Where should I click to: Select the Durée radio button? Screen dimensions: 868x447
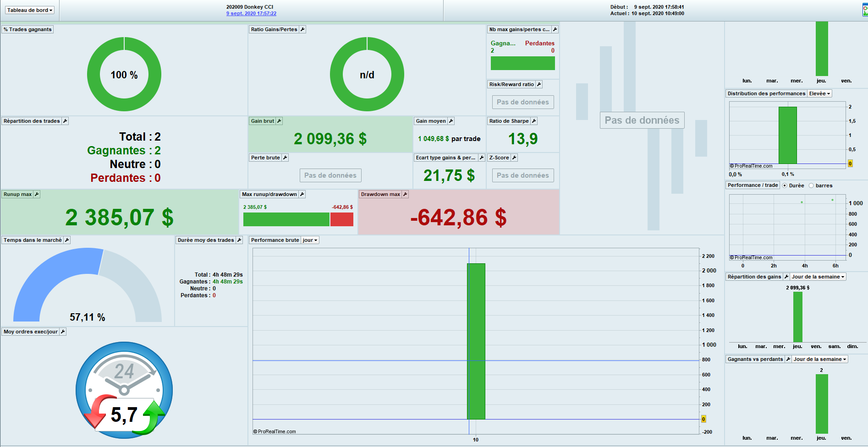(785, 185)
